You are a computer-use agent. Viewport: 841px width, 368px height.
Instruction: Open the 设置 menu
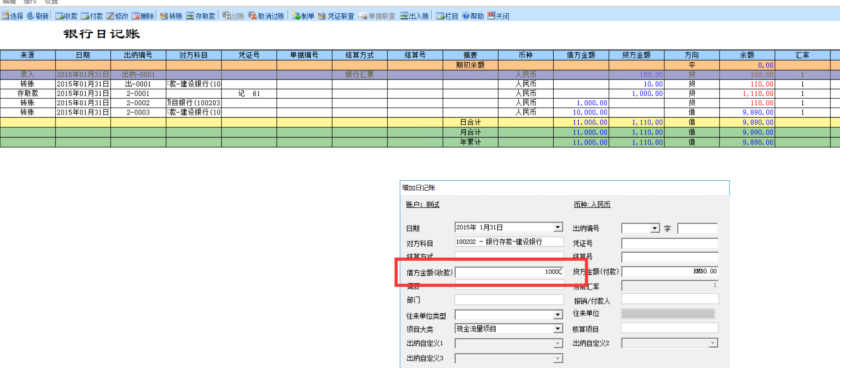(x=51, y=2)
